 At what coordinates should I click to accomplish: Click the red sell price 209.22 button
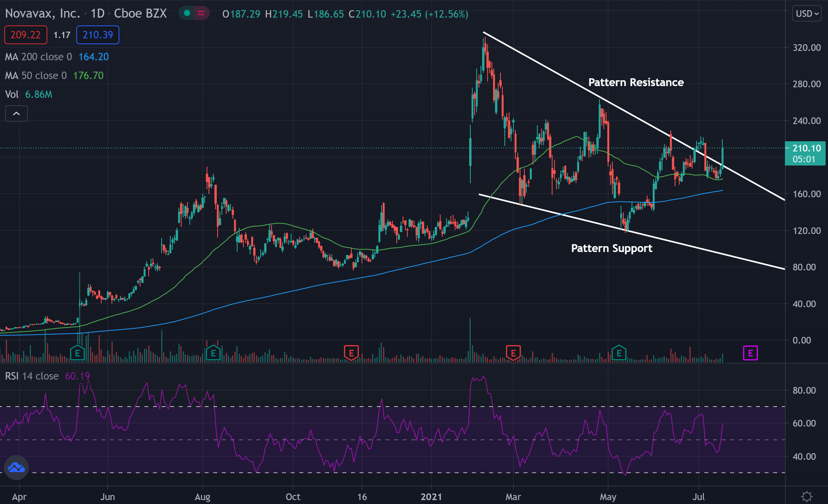[25, 35]
